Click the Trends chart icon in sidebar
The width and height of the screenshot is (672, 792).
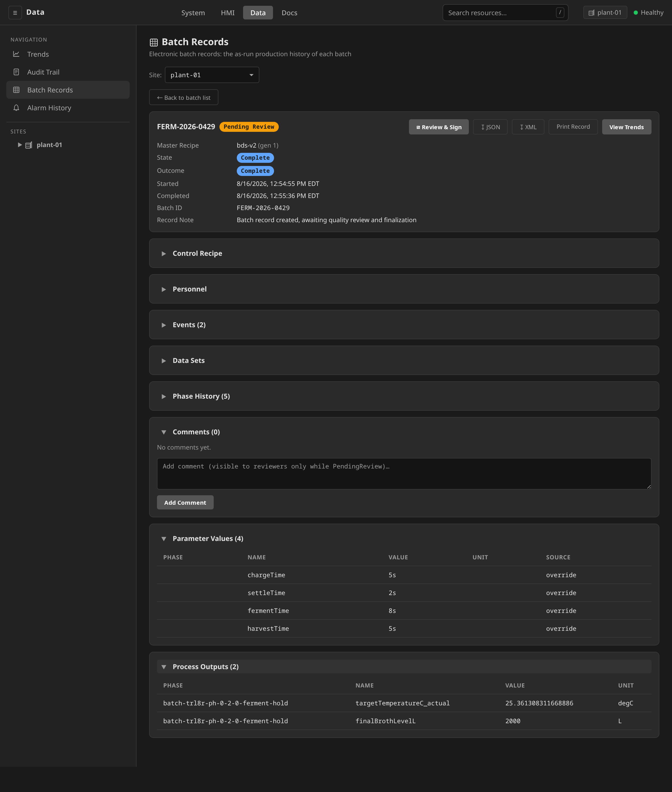pos(16,54)
